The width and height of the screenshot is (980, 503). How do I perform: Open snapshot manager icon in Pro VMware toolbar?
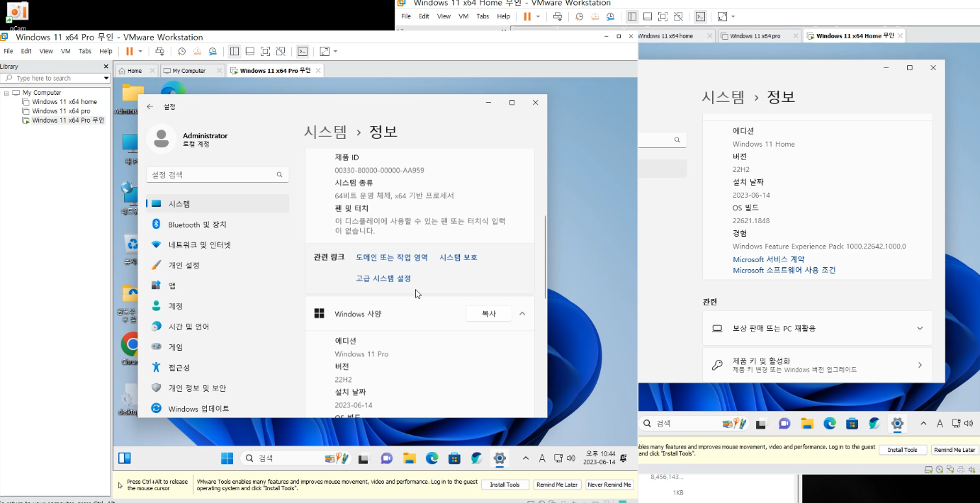click(213, 51)
